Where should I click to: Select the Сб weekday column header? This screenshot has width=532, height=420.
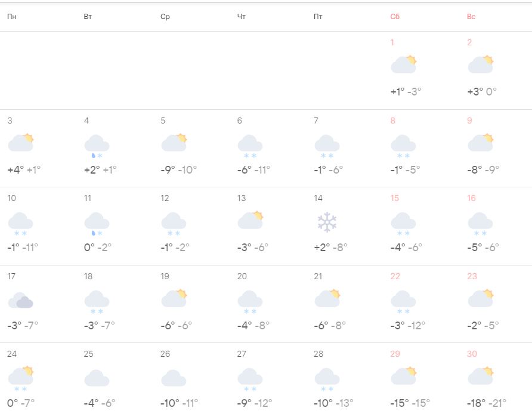click(x=395, y=17)
